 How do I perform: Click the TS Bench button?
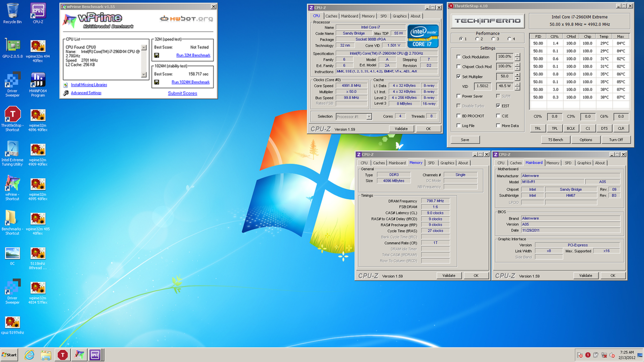tap(555, 140)
